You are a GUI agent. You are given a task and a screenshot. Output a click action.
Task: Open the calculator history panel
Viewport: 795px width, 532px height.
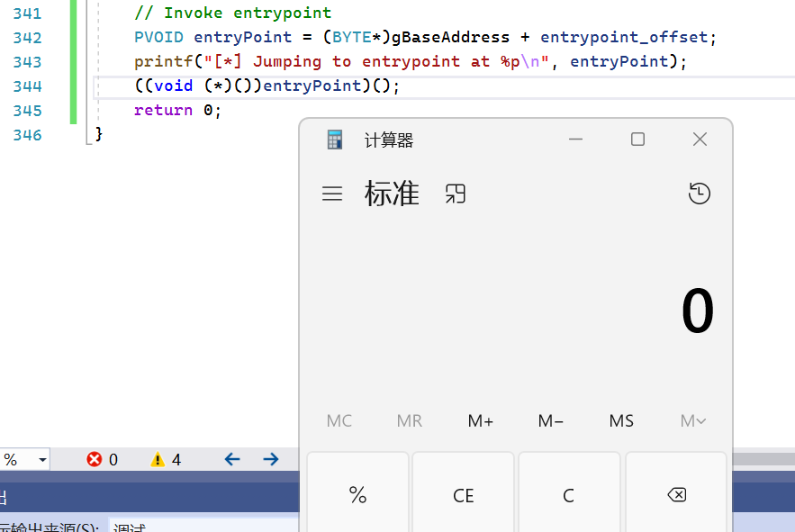(700, 193)
